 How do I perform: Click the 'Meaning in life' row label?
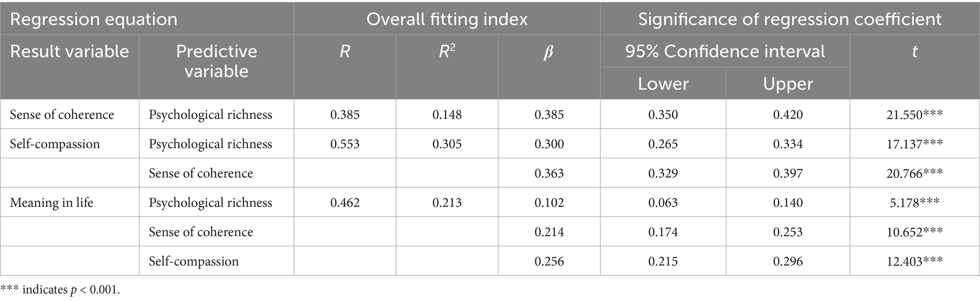tap(52, 203)
